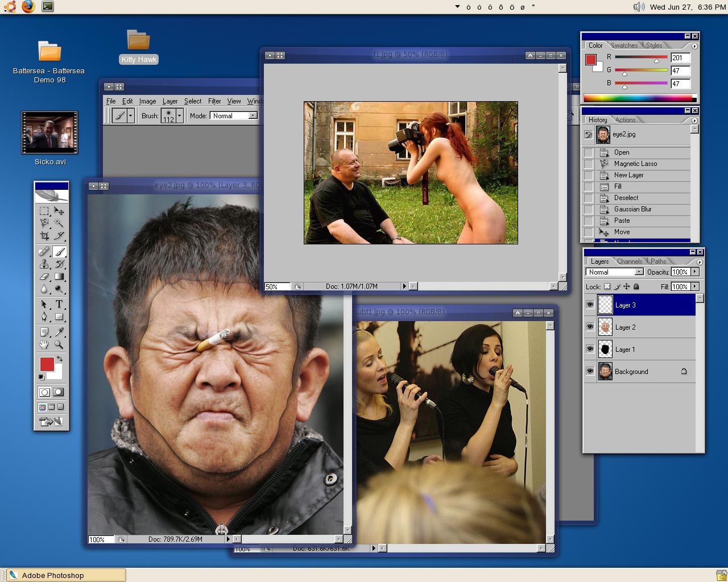Screen dimensions: 728x582
Task: Select the Notes tool
Action: point(44,332)
